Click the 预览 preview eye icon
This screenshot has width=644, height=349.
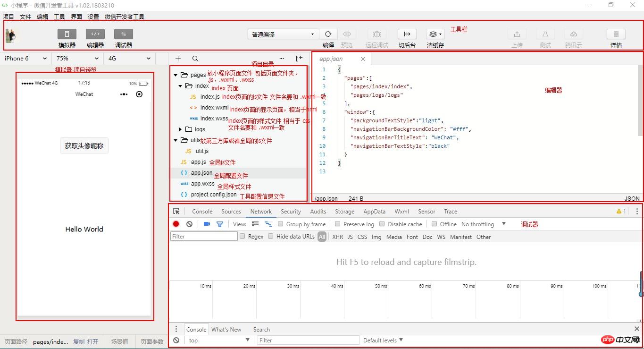point(347,34)
